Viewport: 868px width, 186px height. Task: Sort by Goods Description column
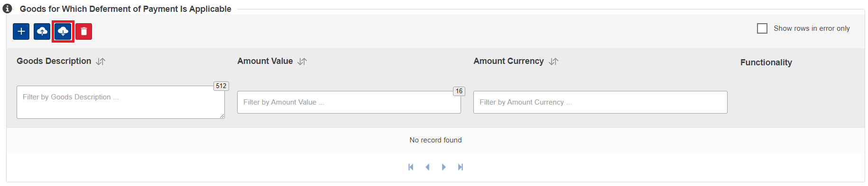(101, 62)
